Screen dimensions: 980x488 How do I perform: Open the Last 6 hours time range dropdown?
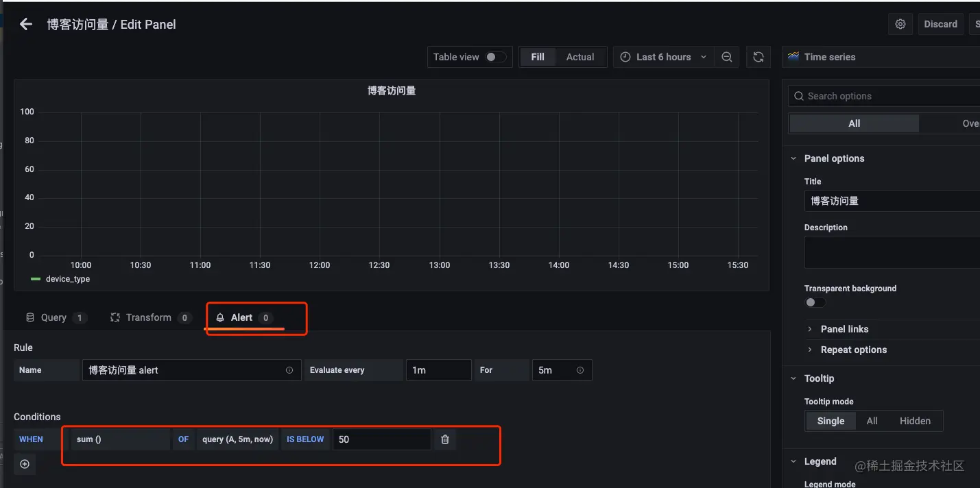point(663,57)
